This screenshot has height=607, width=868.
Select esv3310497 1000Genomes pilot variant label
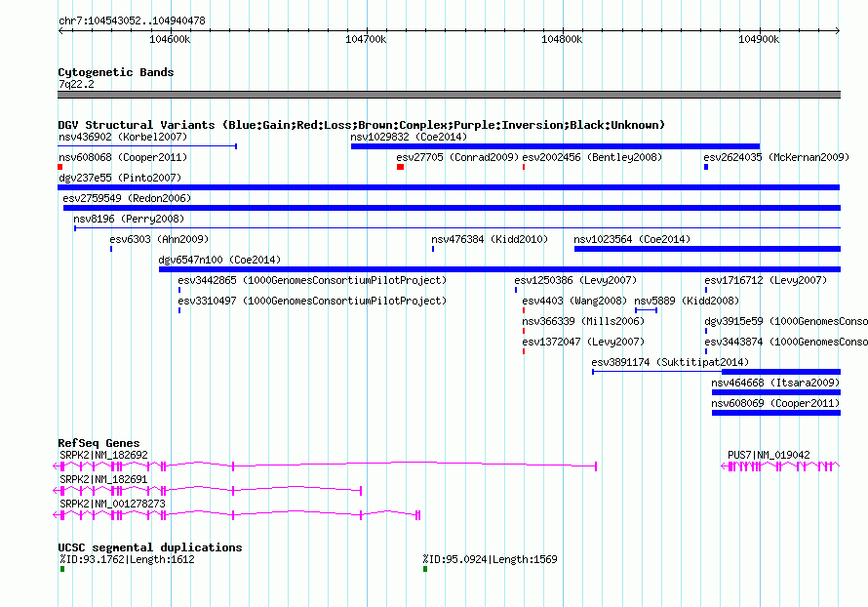coord(312,301)
